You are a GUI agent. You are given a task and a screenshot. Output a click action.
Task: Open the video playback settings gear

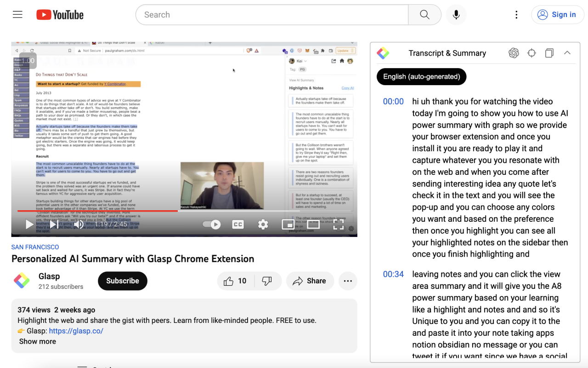(x=263, y=224)
